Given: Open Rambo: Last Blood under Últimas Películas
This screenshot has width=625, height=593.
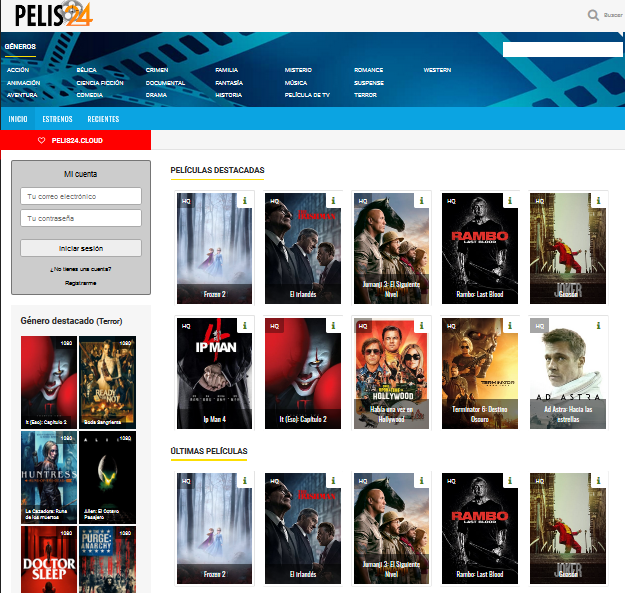Looking at the screenshot, I should tap(480, 528).
